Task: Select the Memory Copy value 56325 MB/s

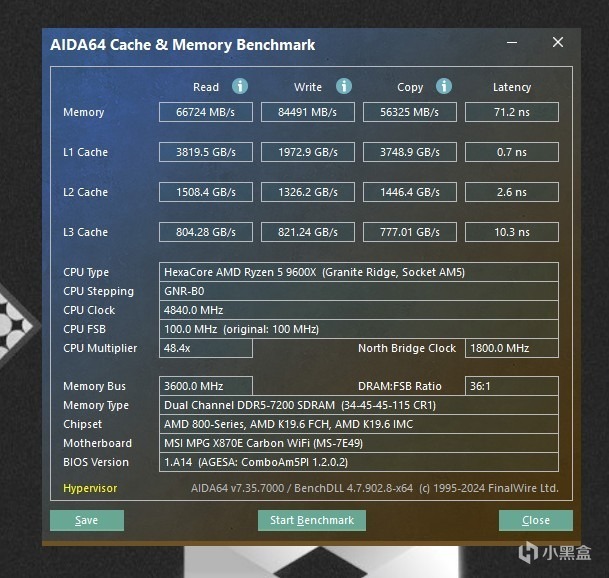Action: (x=410, y=112)
